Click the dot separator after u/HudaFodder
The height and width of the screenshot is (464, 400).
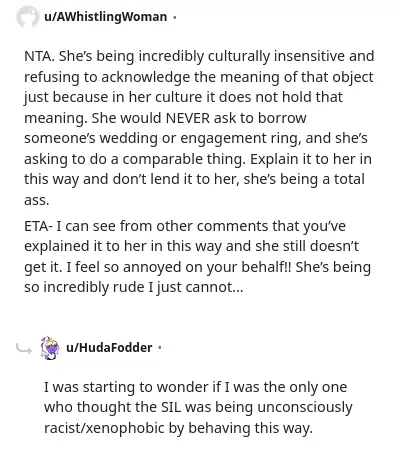click(x=160, y=348)
